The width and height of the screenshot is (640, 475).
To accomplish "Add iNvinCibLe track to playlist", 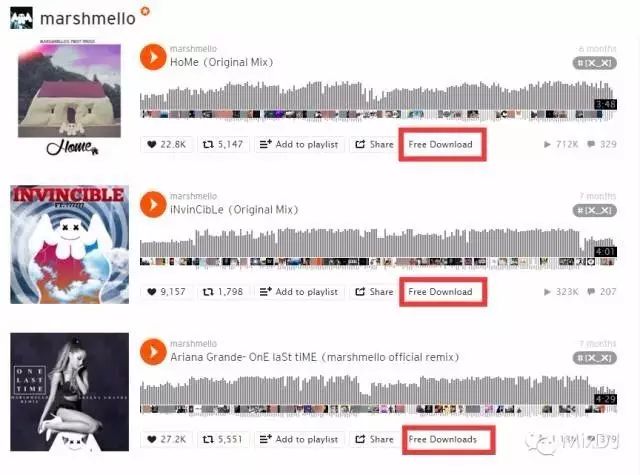I will click(x=299, y=292).
